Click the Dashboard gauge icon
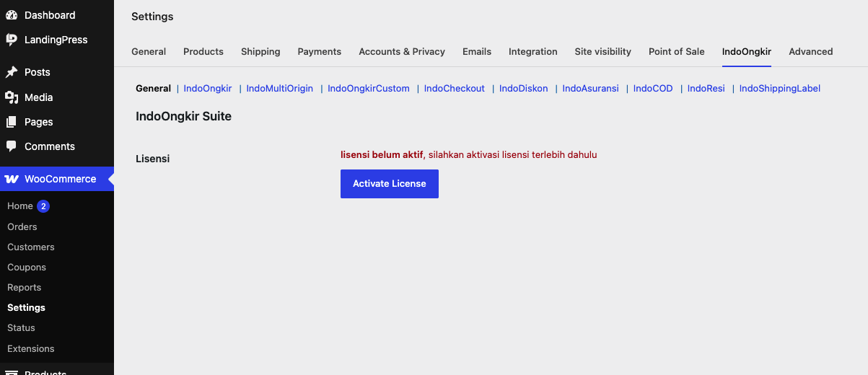The width and height of the screenshot is (868, 375). tap(12, 15)
